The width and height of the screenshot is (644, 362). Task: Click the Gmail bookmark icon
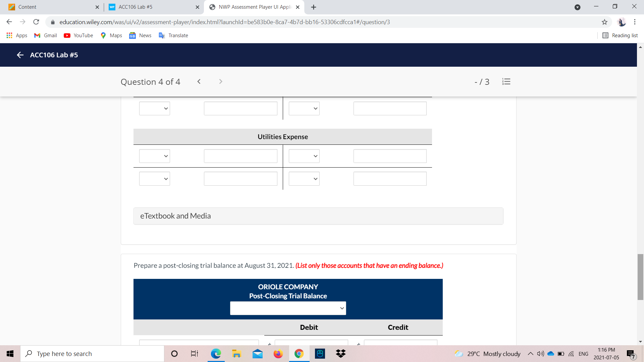pyautogui.click(x=37, y=36)
